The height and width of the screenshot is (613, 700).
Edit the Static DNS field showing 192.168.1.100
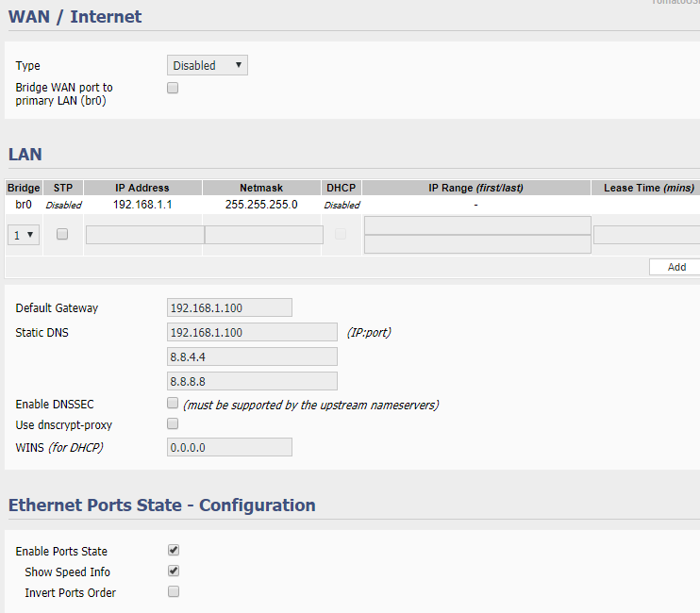[252, 332]
